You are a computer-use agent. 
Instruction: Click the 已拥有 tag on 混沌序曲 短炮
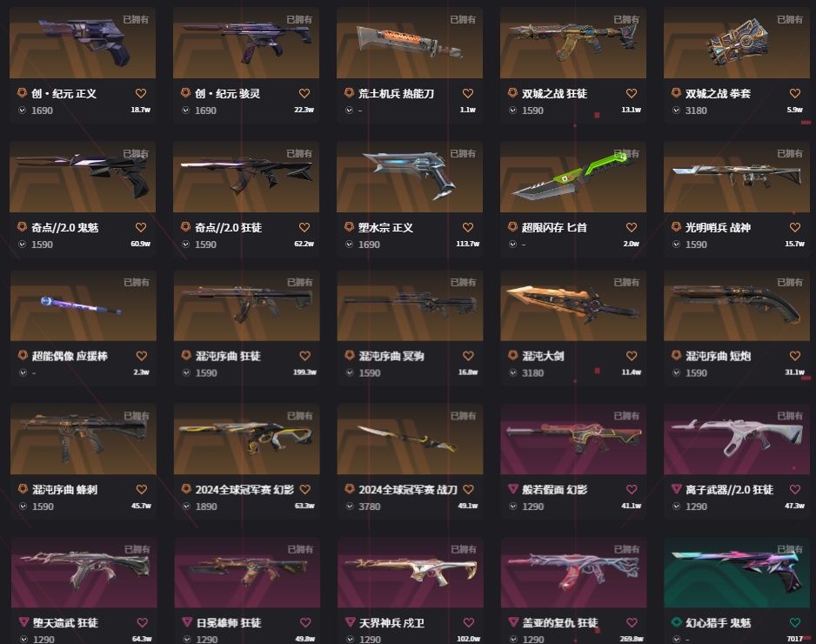789,282
